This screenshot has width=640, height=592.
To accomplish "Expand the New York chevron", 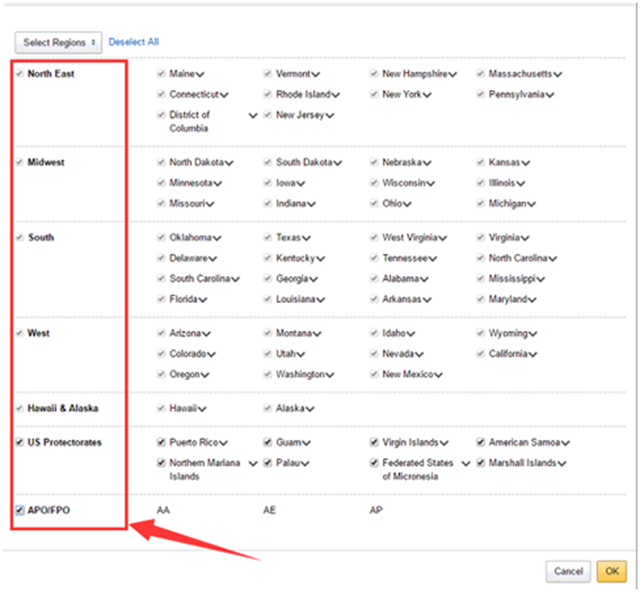I will [x=427, y=96].
